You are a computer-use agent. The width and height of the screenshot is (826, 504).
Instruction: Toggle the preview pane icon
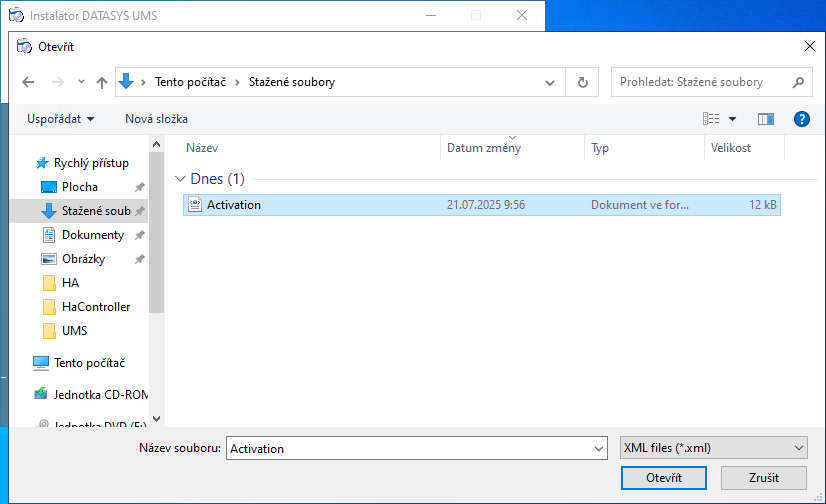[766, 119]
